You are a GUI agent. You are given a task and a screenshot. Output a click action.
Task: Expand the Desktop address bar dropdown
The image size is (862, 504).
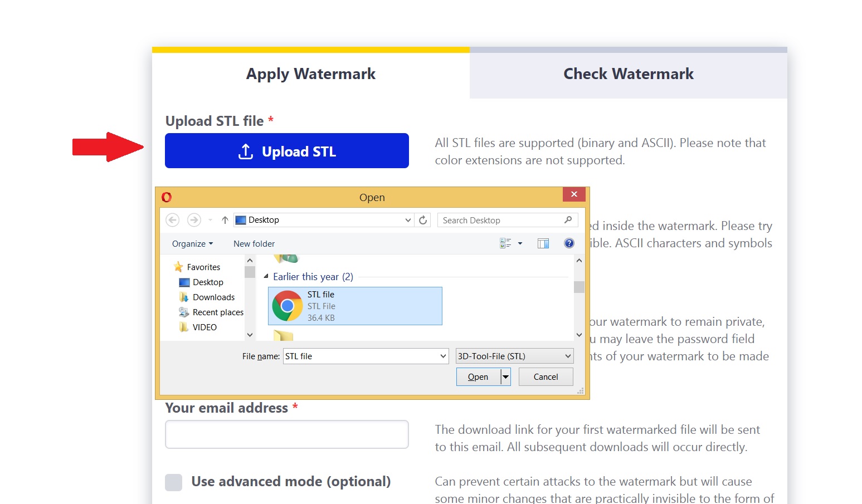click(408, 220)
